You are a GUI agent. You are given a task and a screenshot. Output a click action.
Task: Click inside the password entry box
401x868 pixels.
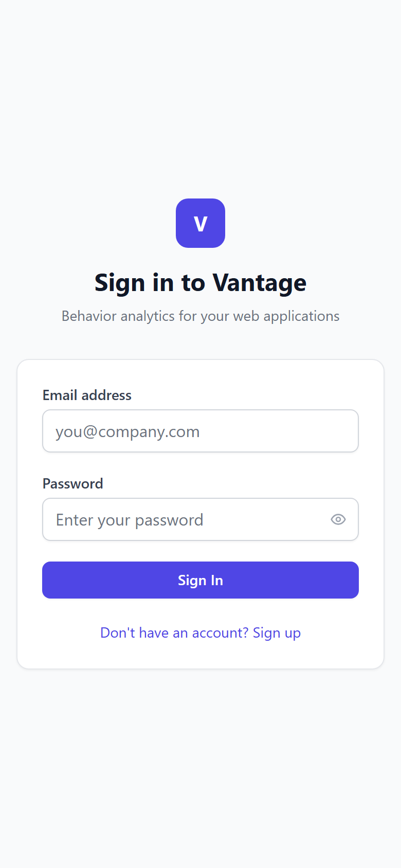tap(180, 519)
